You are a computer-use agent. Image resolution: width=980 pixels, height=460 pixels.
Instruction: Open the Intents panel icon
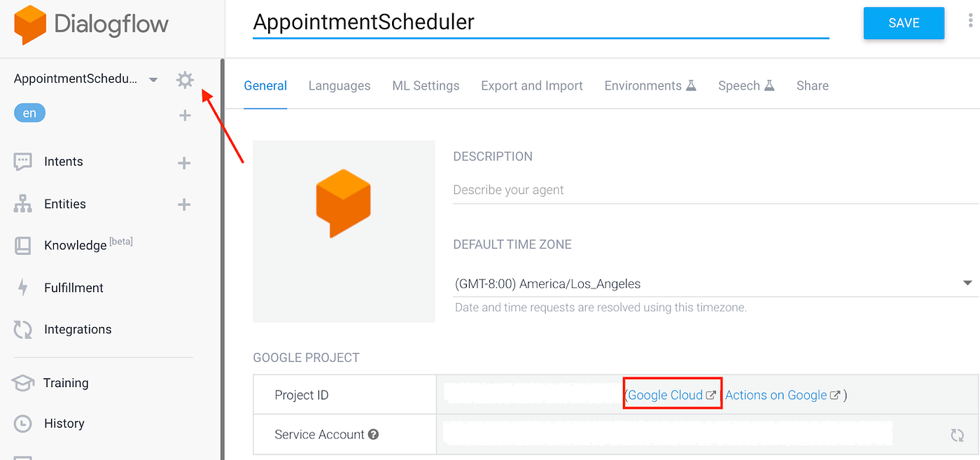click(x=23, y=161)
